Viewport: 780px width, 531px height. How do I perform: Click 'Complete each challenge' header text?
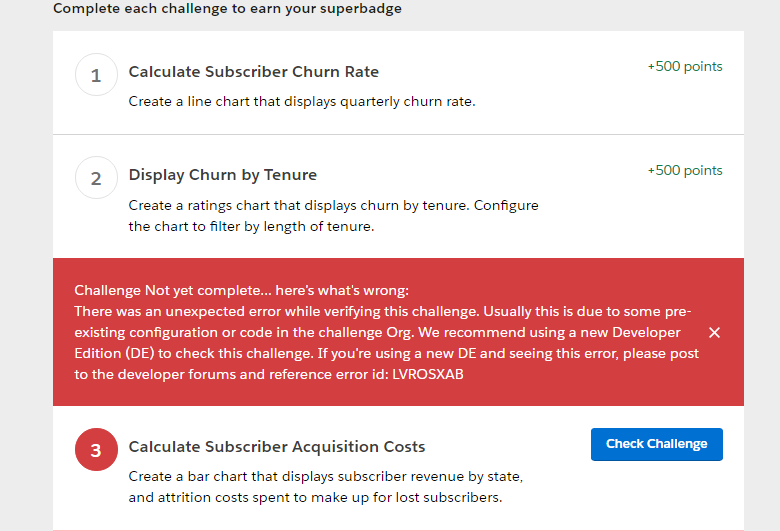click(227, 9)
